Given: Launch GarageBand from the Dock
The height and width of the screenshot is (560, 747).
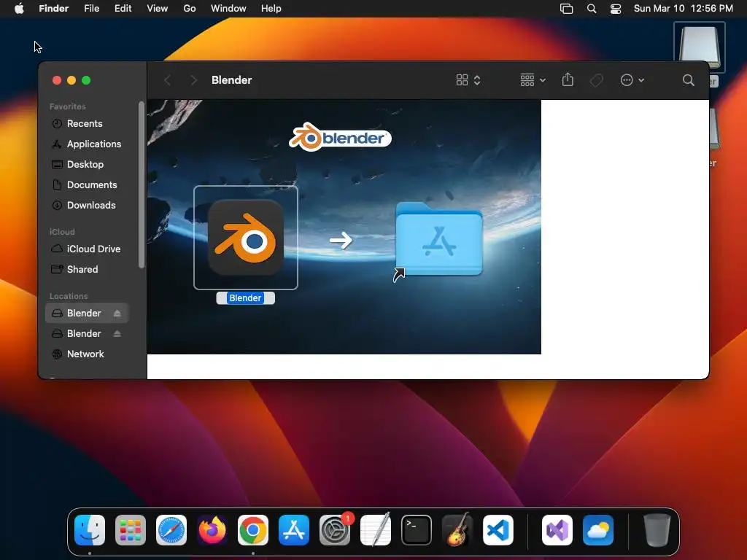Looking at the screenshot, I should (x=457, y=530).
